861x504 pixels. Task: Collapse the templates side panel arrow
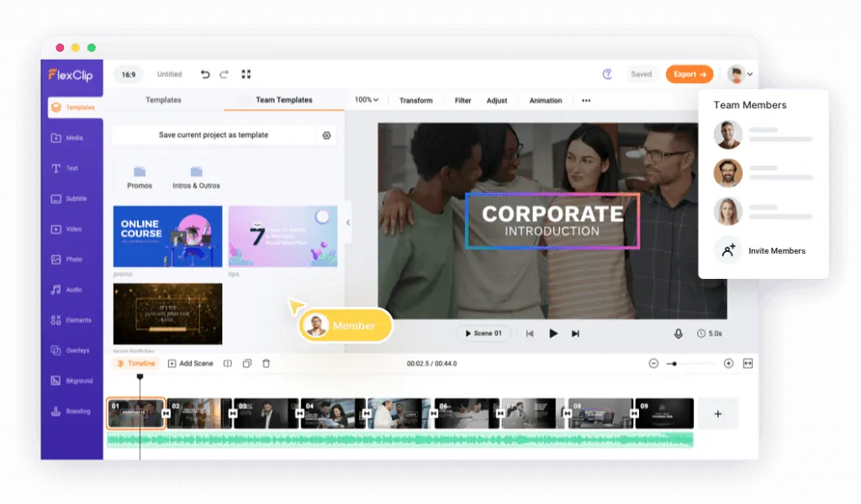click(x=348, y=223)
